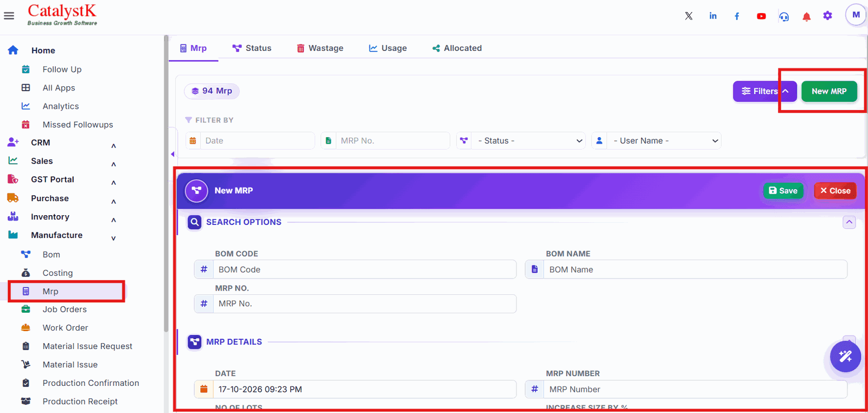Open the Status filter dropdown
The image size is (868, 413).
click(x=521, y=141)
